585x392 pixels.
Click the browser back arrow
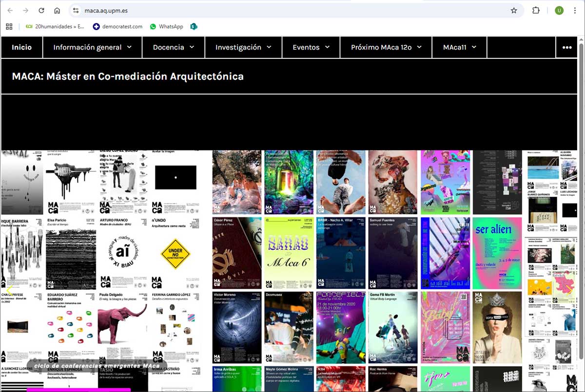pyautogui.click(x=10, y=10)
